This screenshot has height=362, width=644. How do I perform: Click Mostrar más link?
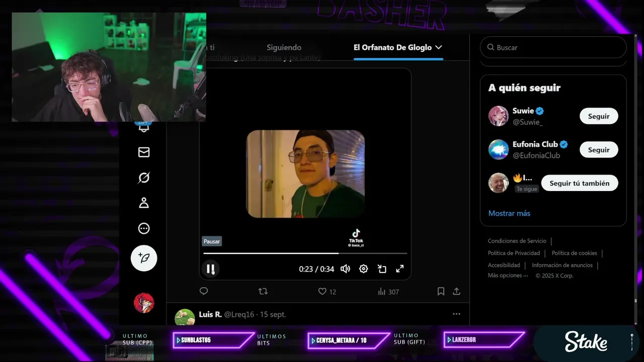[x=509, y=213]
